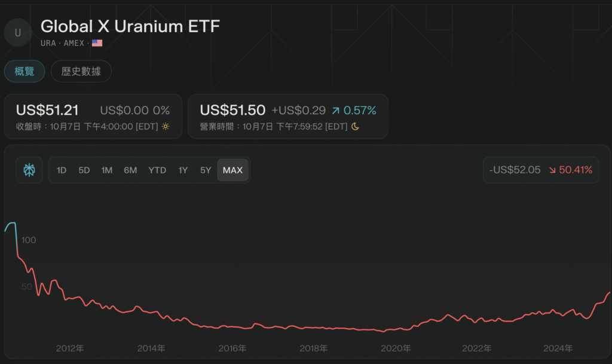Click the moon icon beside after-hours time
Image resolution: width=612 pixels, height=364 pixels.
pos(355,127)
